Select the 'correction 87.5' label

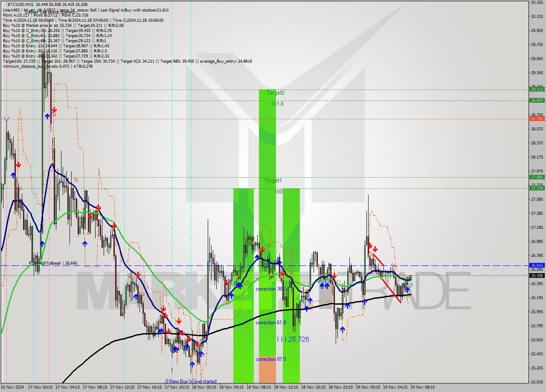[271, 359]
